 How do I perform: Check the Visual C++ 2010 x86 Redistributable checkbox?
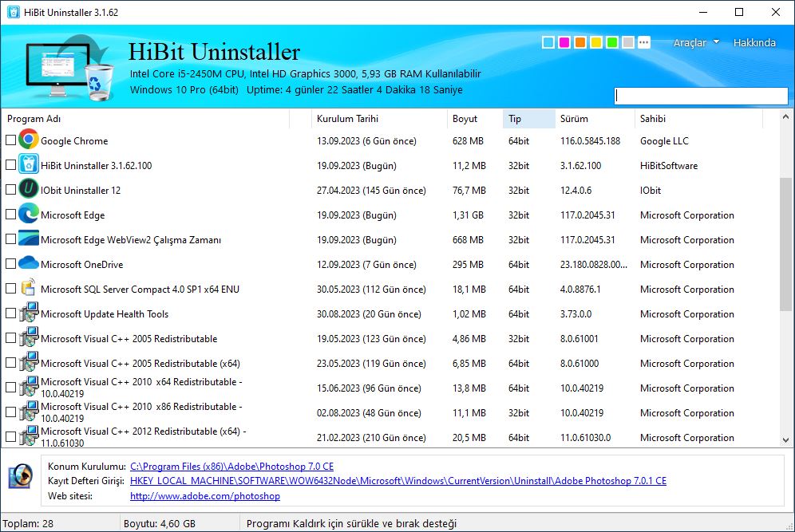10,412
